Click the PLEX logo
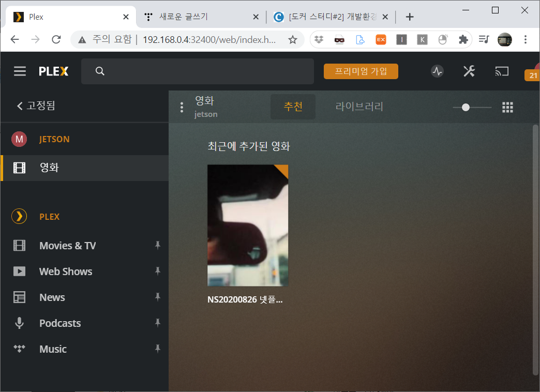 point(53,71)
